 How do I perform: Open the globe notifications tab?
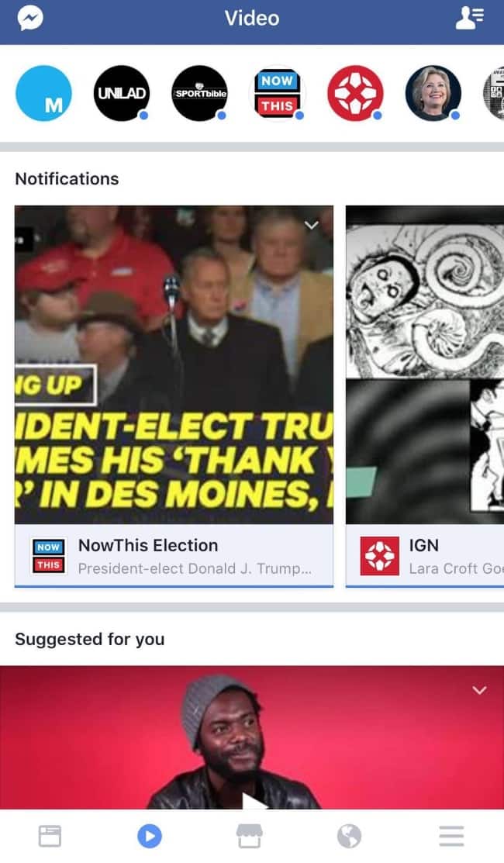350,836
